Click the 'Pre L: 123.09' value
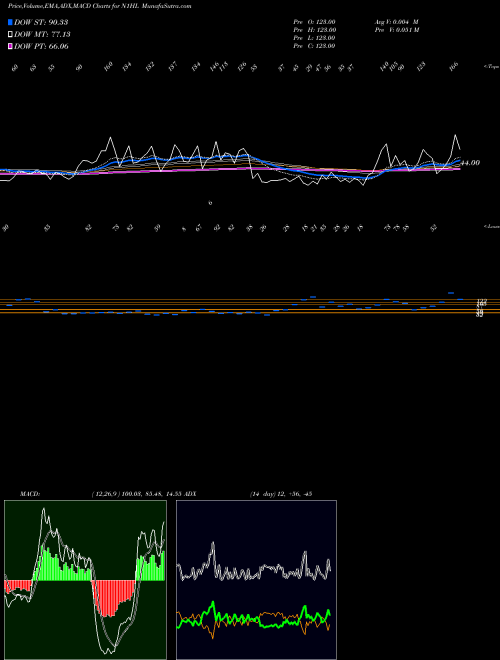Image resolution: width=500 pixels, height=660 pixels. click(314, 38)
